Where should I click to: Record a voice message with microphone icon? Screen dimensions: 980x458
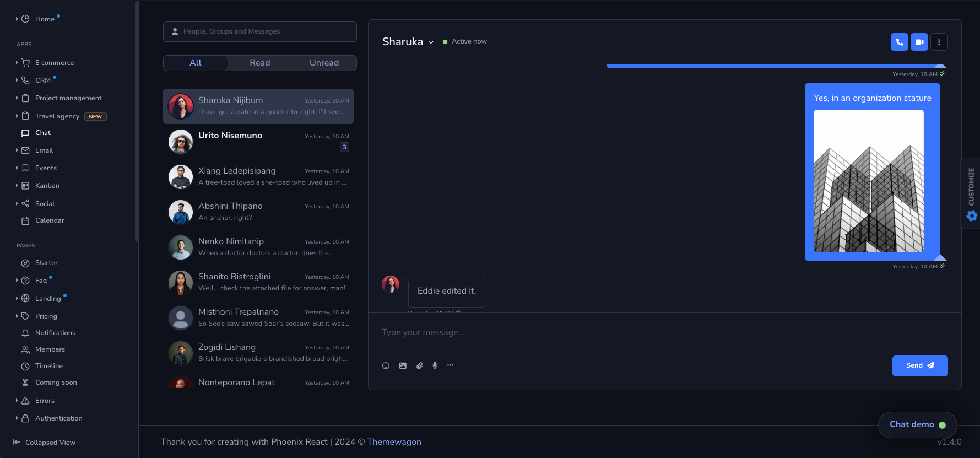click(x=435, y=365)
